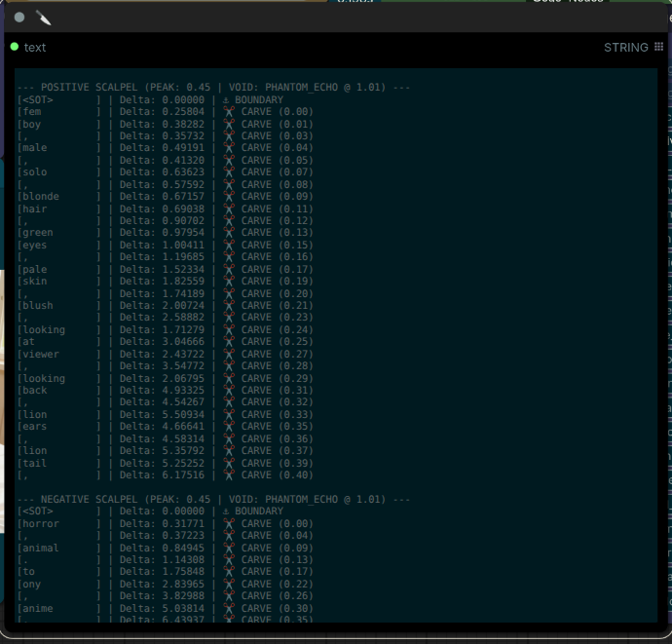
Task: Click the 'text' input label
Action: pos(35,47)
